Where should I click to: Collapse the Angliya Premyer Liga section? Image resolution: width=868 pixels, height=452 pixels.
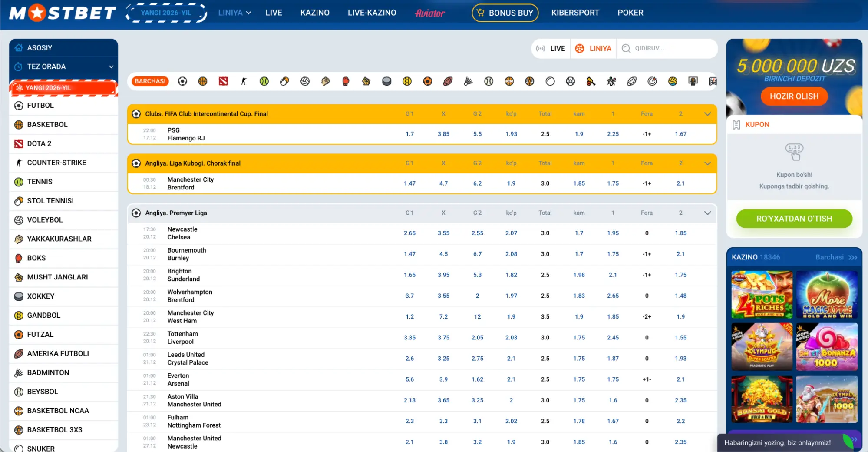[x=707, y=213]
